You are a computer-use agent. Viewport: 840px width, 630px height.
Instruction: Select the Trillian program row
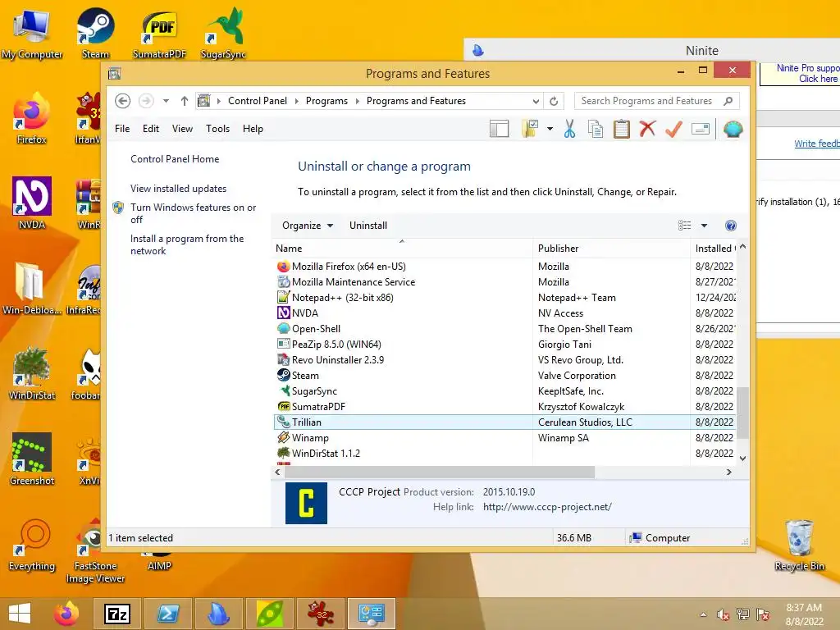tap(504, 422)
